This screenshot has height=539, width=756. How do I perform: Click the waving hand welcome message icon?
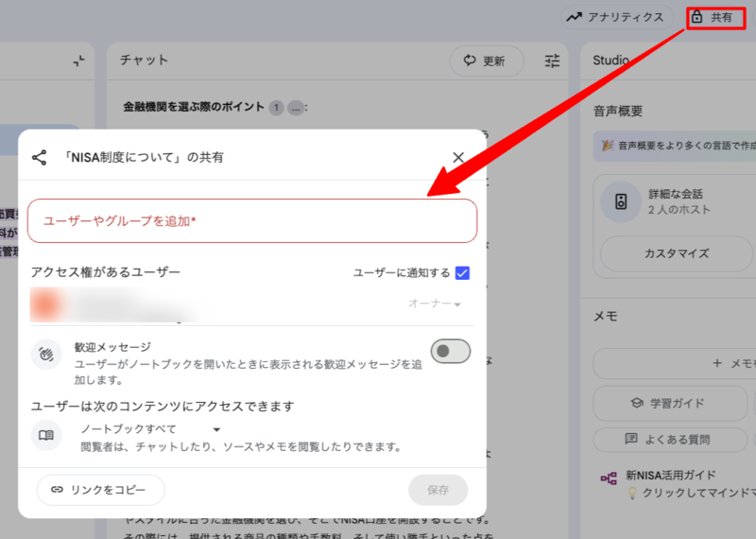click(46, 355)
